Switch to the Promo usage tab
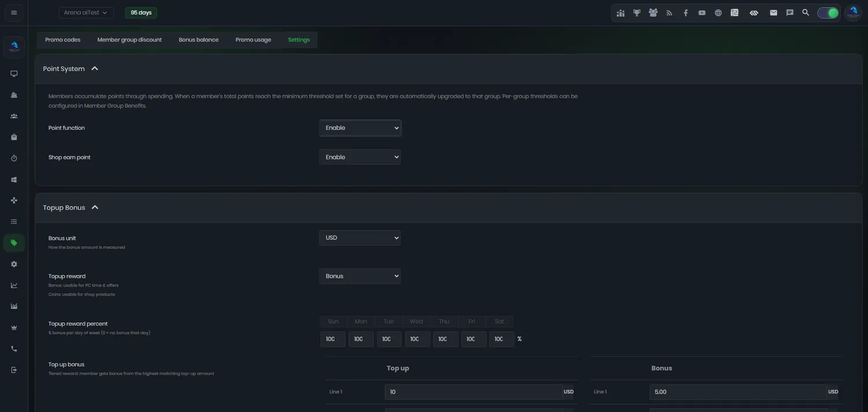Viewport: 868px width, 412px height. point(253,40)
